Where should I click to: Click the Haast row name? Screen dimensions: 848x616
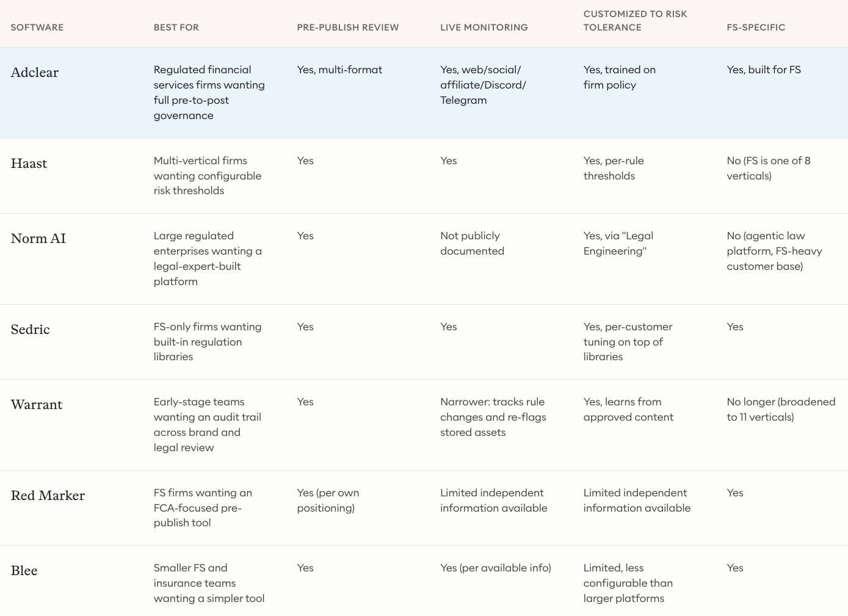click(x=29, y=164)
